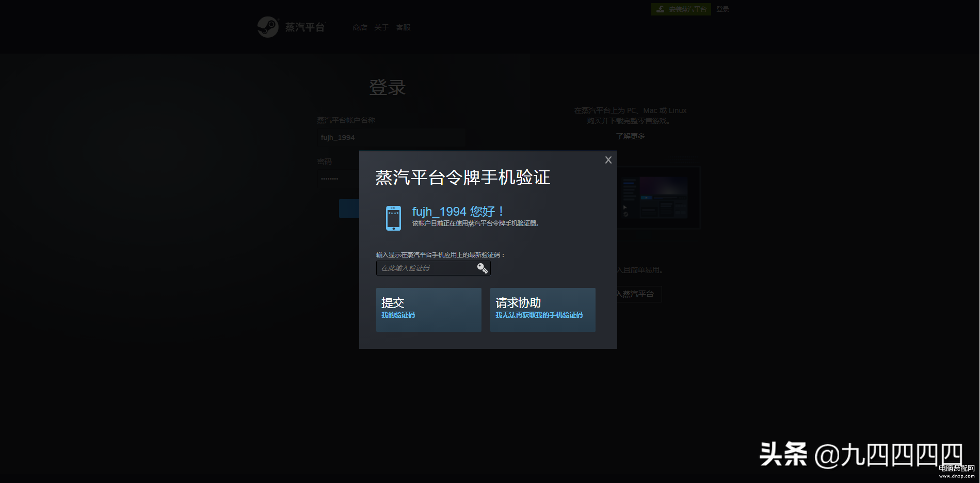Click the 蒸汽平台令牌手机验证 dialog title
The image size is (980, 483).
462,178
